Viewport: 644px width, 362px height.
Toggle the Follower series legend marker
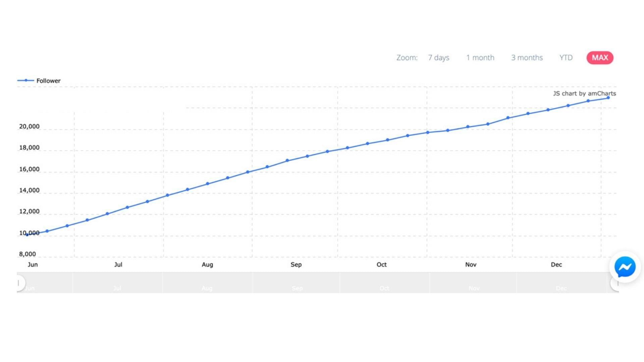[25, 80]
